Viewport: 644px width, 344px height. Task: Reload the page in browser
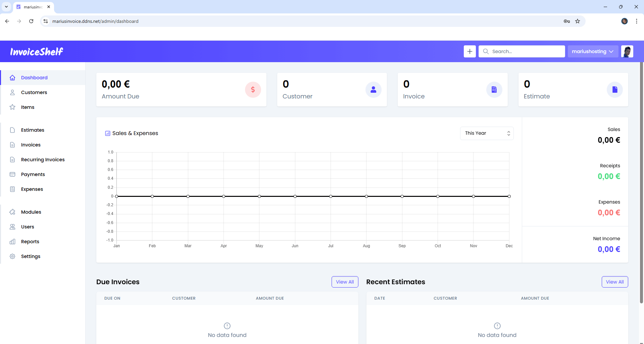31,21
